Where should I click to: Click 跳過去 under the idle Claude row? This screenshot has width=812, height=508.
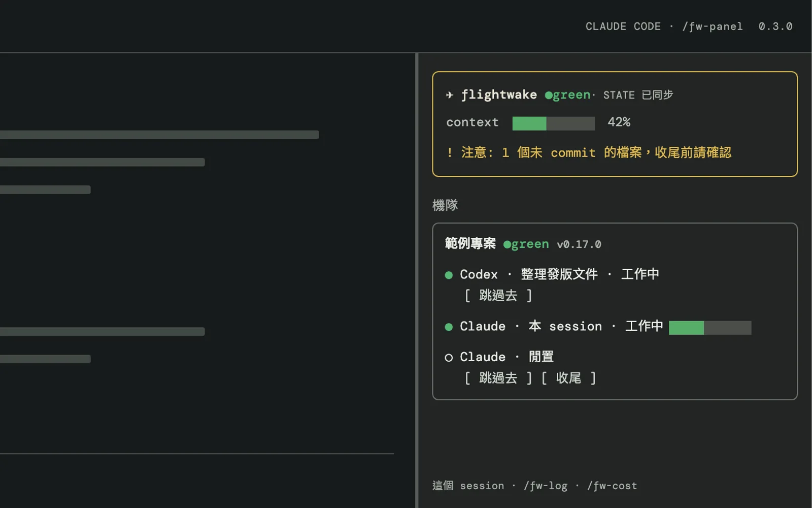(x=498, y=378)
